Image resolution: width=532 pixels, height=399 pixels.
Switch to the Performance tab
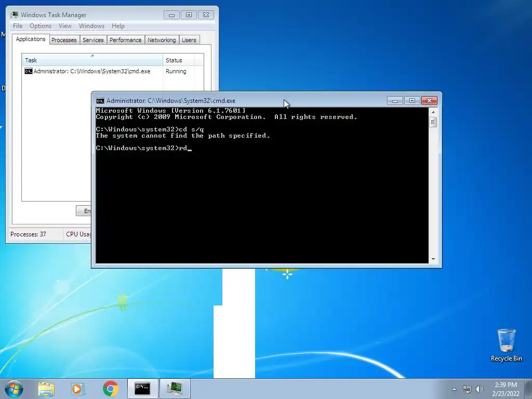click(x=126, y=40)
